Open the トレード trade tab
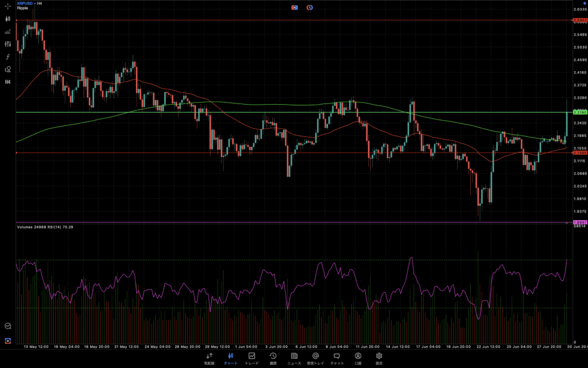Screen dimensions: 588x368 click(x=252, y=359)
